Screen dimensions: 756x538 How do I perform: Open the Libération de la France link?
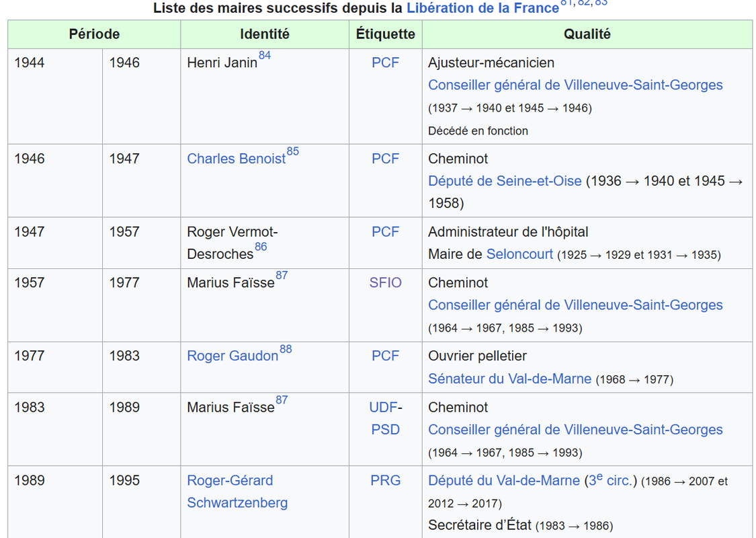[x=482, y=8]
